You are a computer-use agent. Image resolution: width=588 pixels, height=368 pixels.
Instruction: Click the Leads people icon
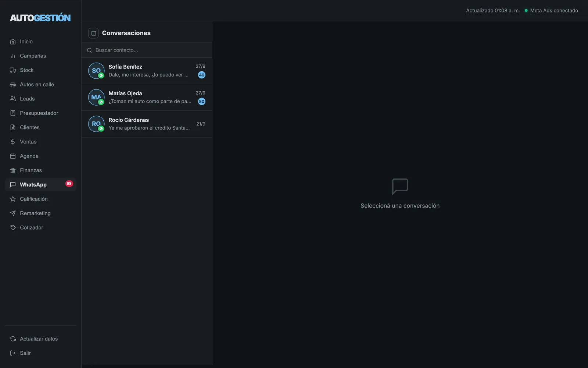pyautogui.click(x=13, y=99)
